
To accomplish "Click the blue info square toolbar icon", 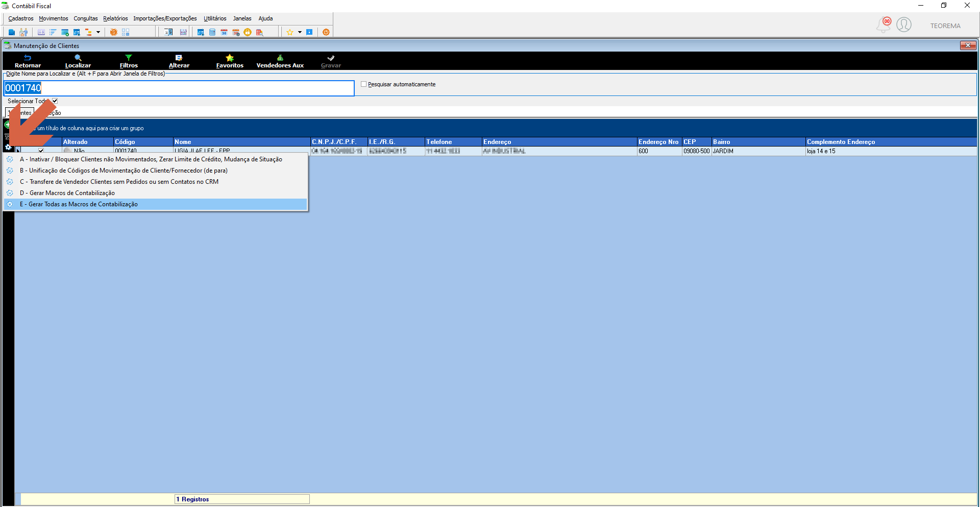I will pyautogui.click(x=309, y=32).
